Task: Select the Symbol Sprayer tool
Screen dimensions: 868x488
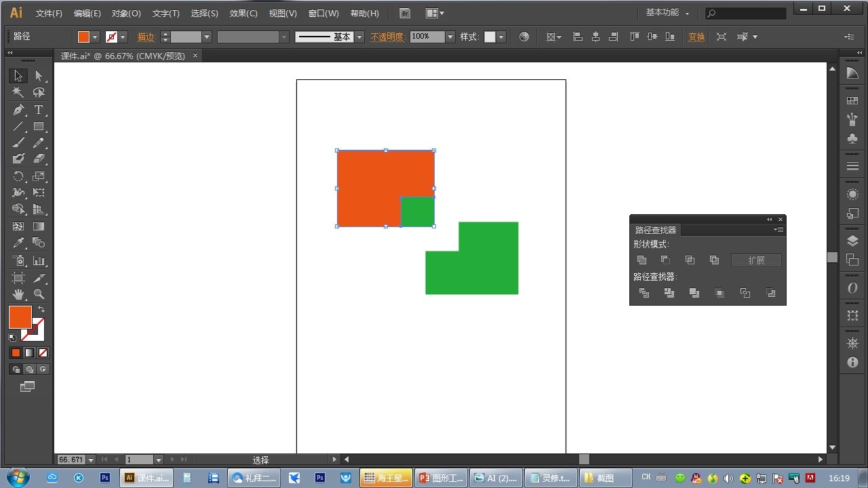Action: point(18,261)
